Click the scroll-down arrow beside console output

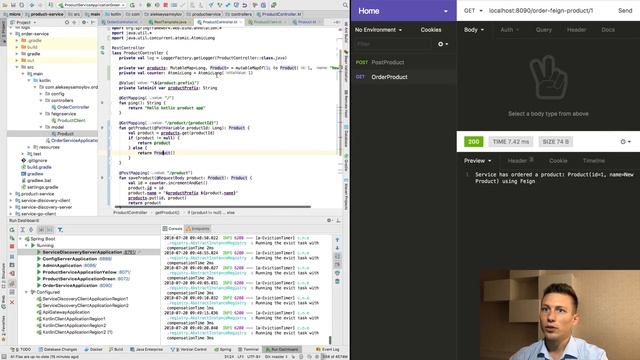pyautogui.click(x=337, y=248)
